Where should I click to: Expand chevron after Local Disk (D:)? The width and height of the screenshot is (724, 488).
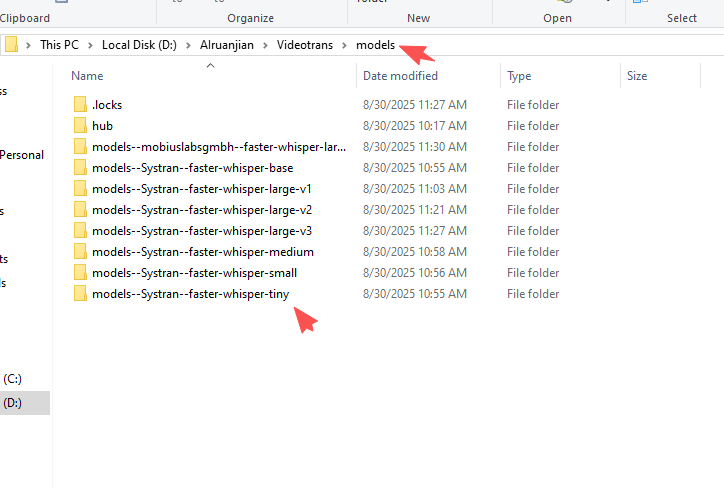[188, 45]
